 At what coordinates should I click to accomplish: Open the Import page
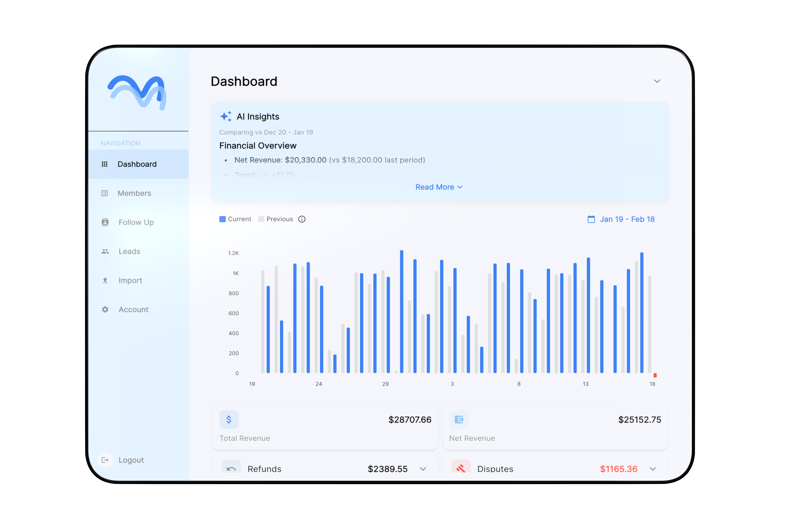coord(138,281)
